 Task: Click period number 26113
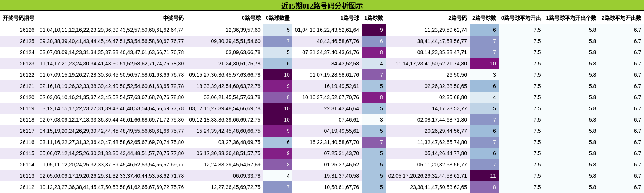27,176
